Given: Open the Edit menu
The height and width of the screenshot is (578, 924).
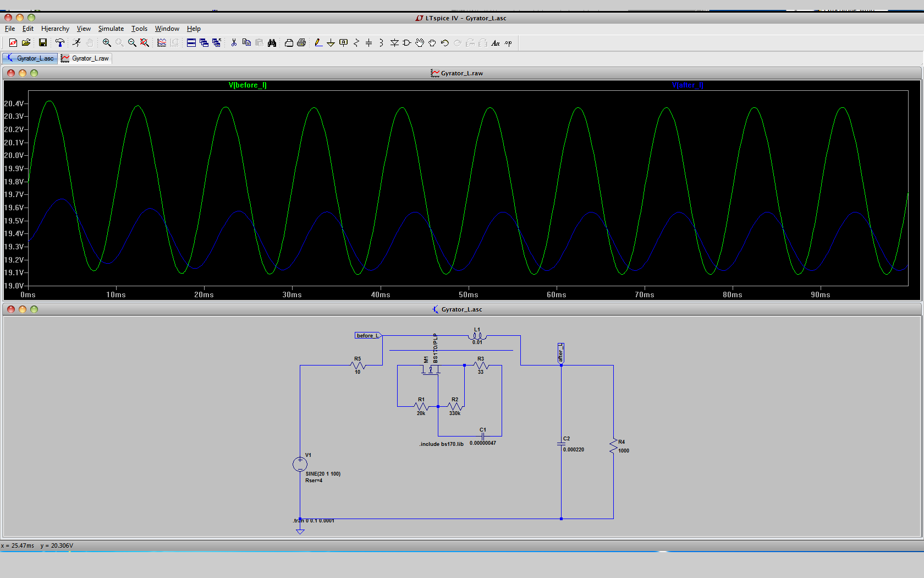Looking at the screenshot, I should (28, 29).
